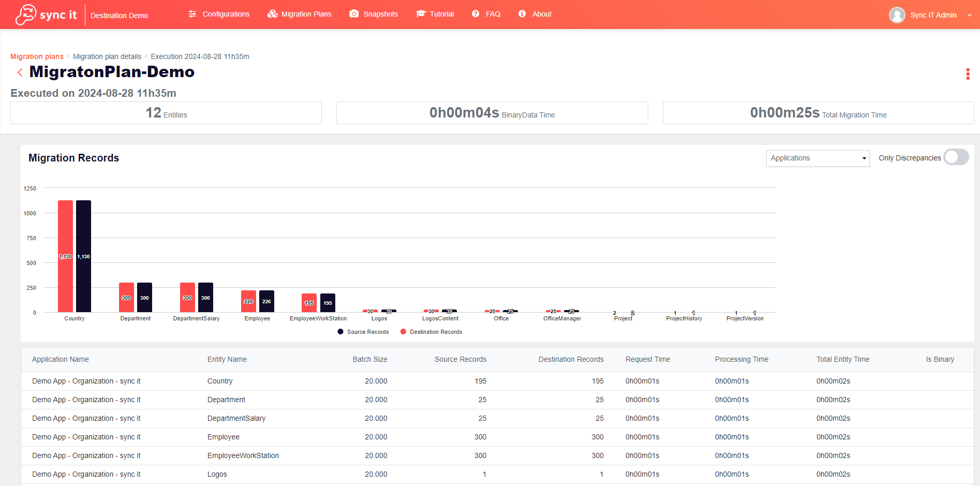Sort by Is Binary column header
This screenshot has width=980, height=486.
(940, 359)
